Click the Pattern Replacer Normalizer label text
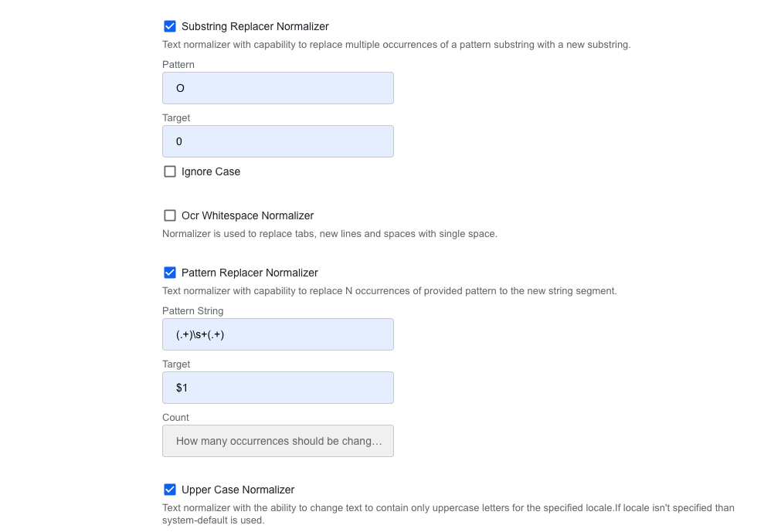781x532 pixels. click(250, 273)
